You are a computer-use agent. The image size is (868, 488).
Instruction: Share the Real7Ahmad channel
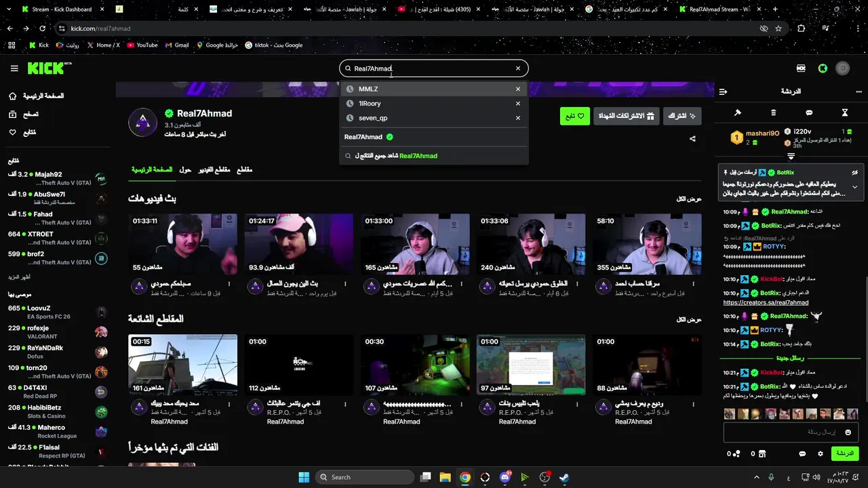pos(692,139)
